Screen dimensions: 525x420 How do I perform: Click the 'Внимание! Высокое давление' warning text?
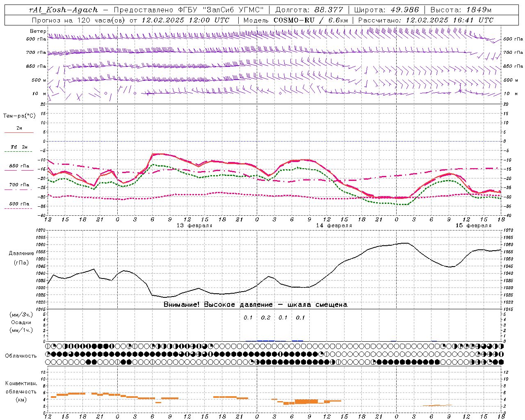click(x=218, y=305)
